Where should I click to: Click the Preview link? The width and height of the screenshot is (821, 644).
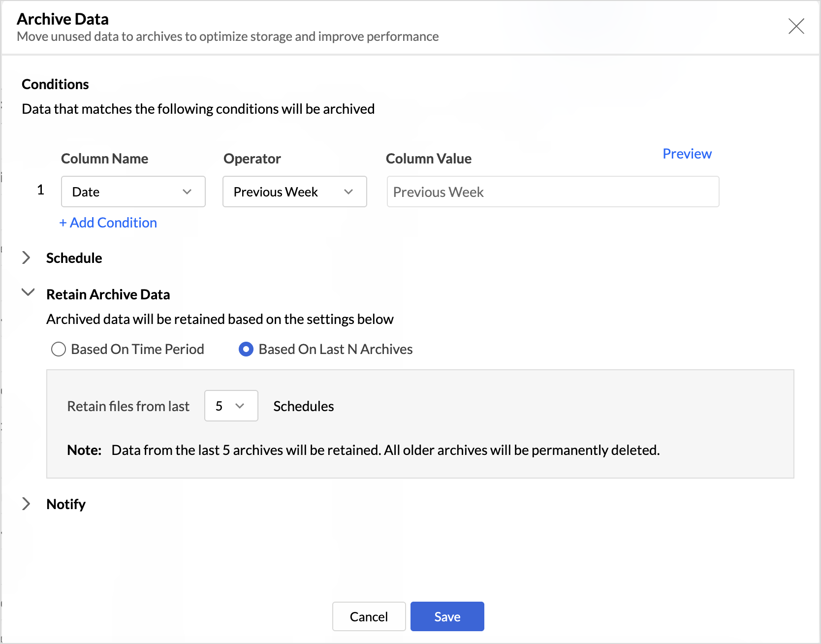(x=687, y=154)
